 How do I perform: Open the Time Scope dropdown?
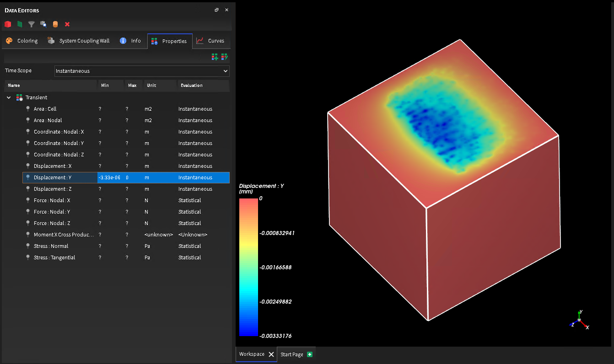click(141, 71)
